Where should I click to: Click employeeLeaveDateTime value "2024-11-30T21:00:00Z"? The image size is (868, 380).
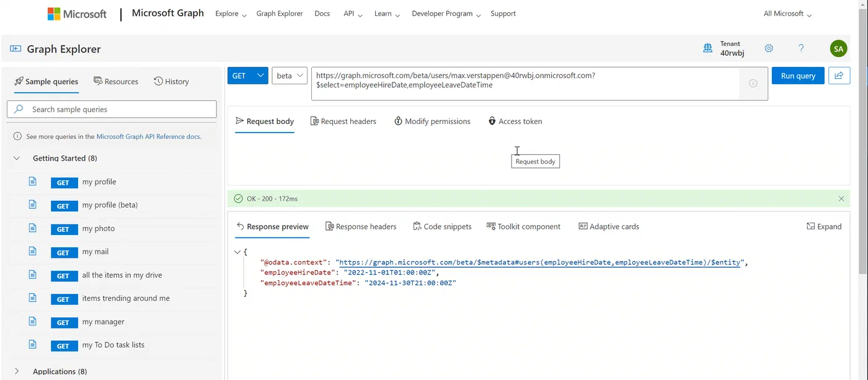[x=412, y=283]
